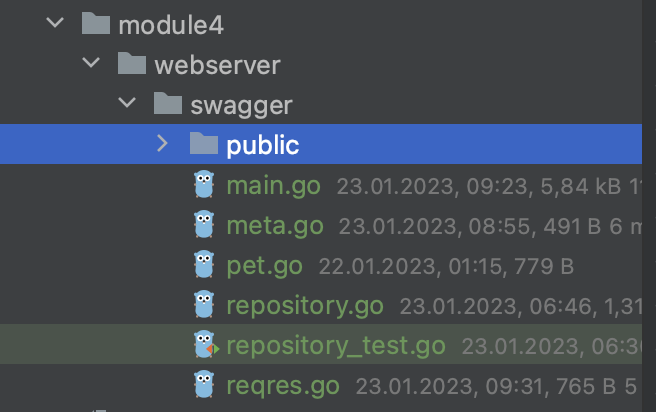Click the public folder icon
This screenshot has width=656, height=412.
[x=204, y=144]
